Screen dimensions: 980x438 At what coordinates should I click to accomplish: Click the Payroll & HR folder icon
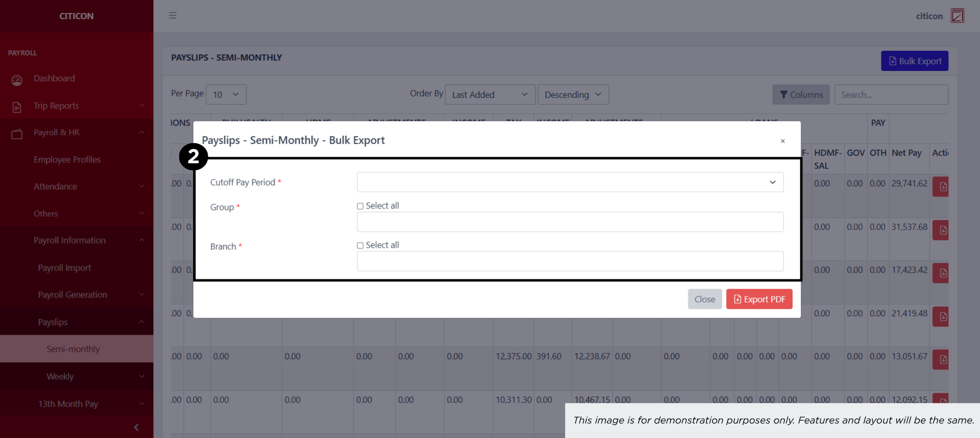click(x=17, y=134)
